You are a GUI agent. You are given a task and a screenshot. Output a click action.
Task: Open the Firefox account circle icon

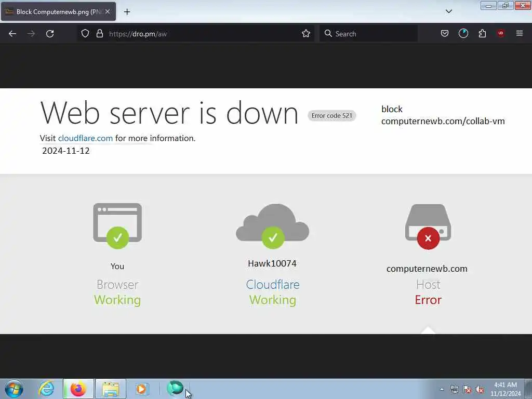pos(463,33)
